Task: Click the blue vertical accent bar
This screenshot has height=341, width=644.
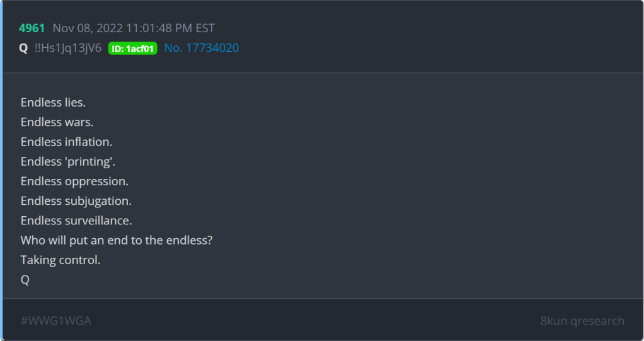Action: point(1,170)
